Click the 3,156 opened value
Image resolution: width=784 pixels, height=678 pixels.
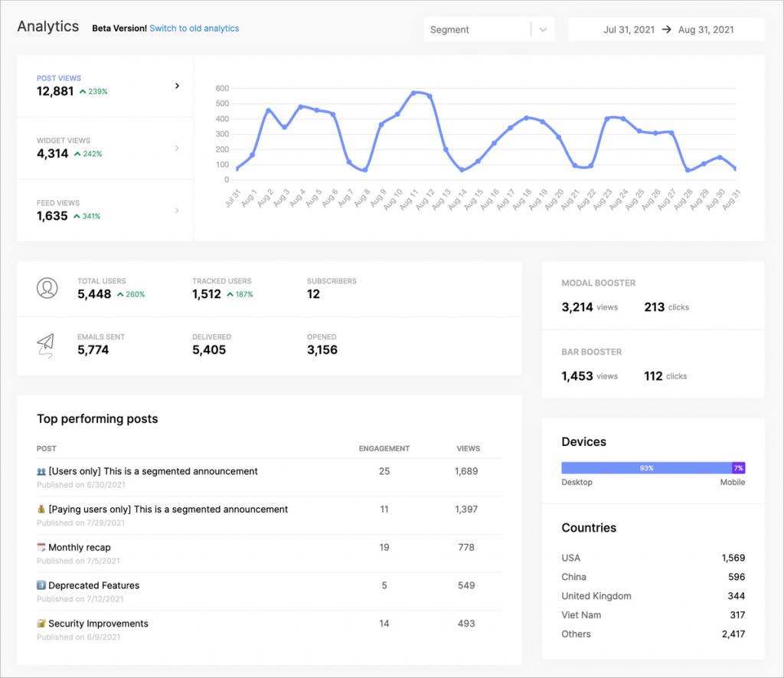[x=322, y=350]
